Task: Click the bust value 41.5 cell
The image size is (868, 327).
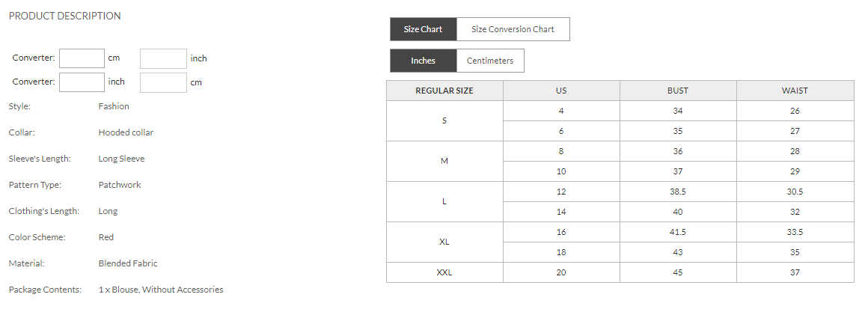Action: click(x=678, y=232)
